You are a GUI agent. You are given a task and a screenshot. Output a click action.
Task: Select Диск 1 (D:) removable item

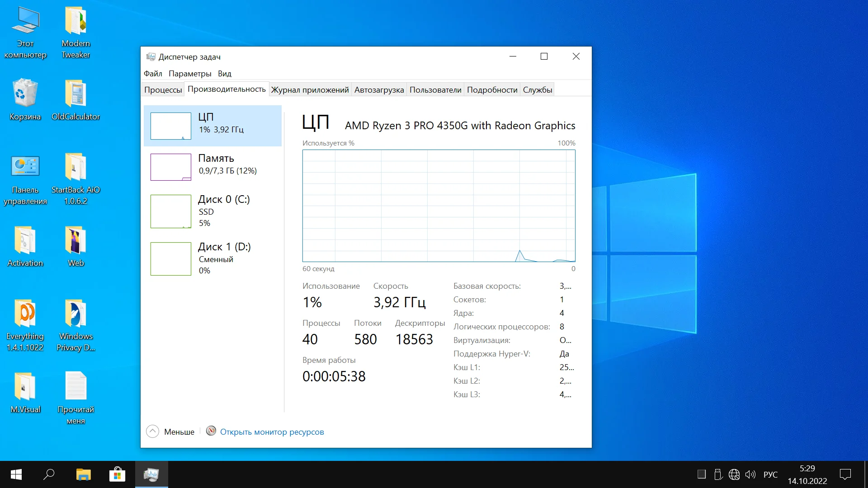pos(212,258)
